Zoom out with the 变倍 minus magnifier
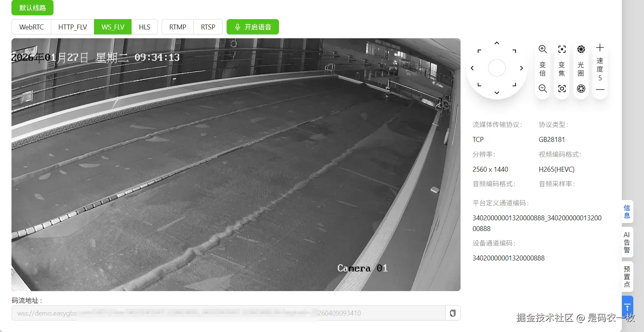644x332 pixels. pos(543,89)
